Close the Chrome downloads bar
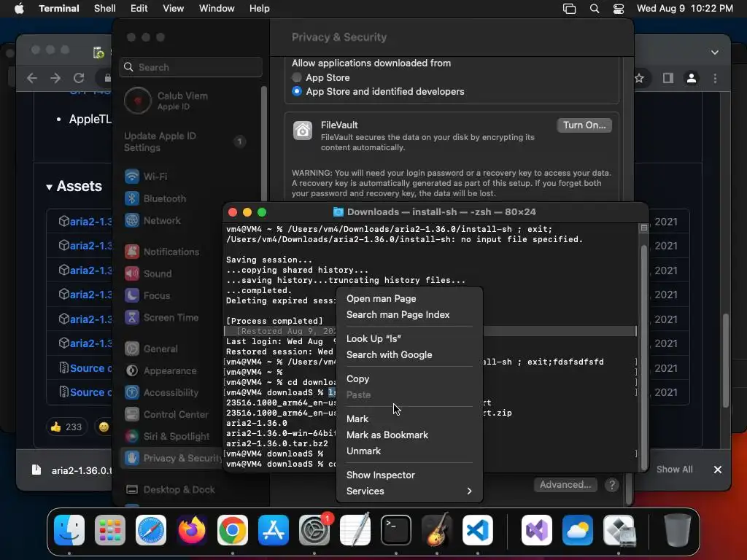This screenshot has width=747, height=560. tap(718, 470)
